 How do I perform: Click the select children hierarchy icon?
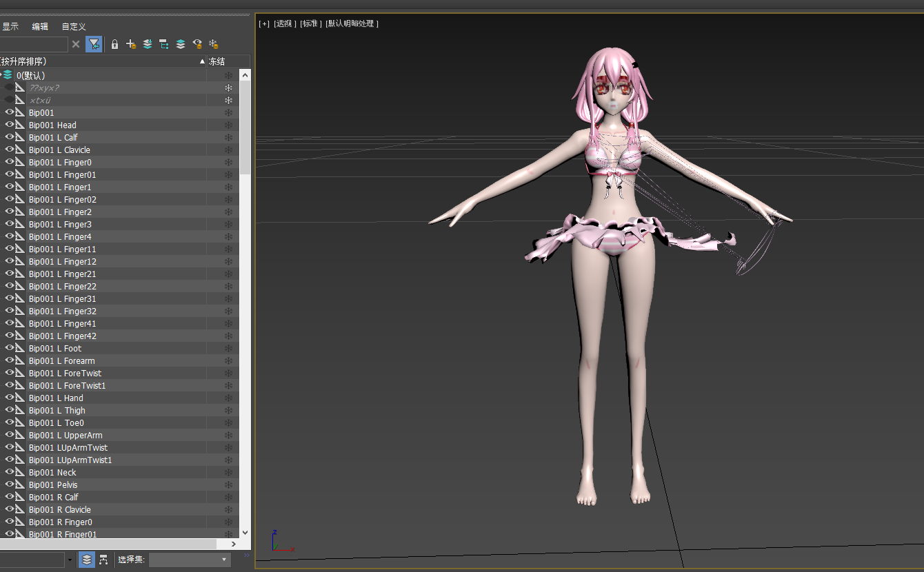click(x=164, y=44)
